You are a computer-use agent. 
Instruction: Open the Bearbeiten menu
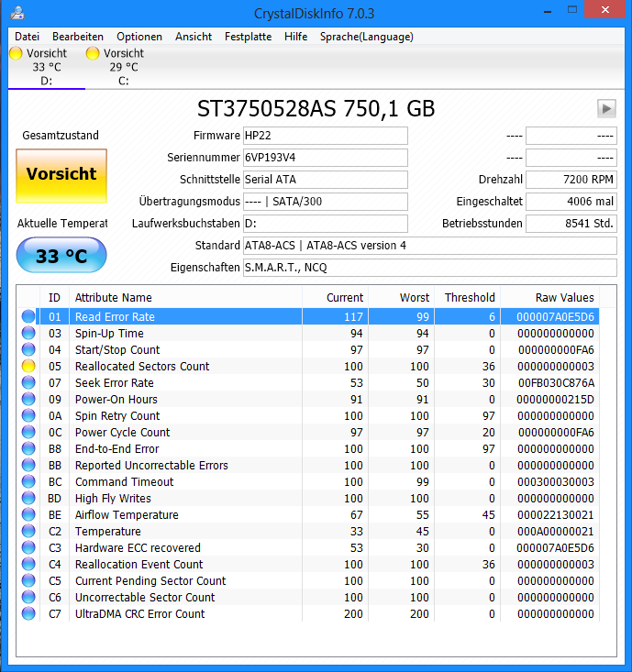(x=78, y=37)
